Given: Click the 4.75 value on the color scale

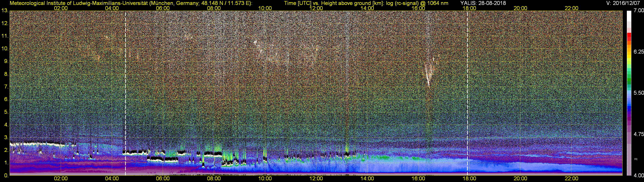Looking at the screenshot, I should pyautogui.click(x=639, y=134).
